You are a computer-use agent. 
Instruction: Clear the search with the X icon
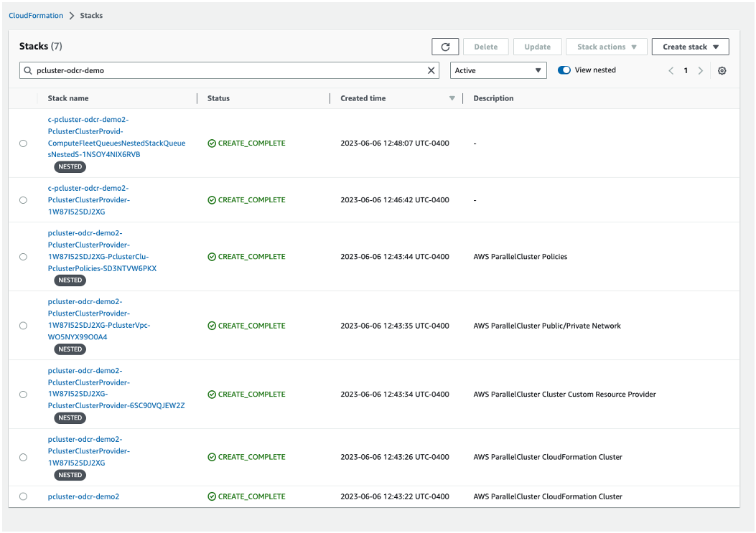point(431,70)
